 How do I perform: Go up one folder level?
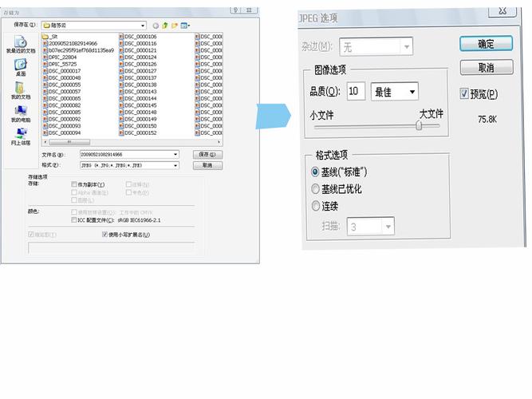coord(165,26)
